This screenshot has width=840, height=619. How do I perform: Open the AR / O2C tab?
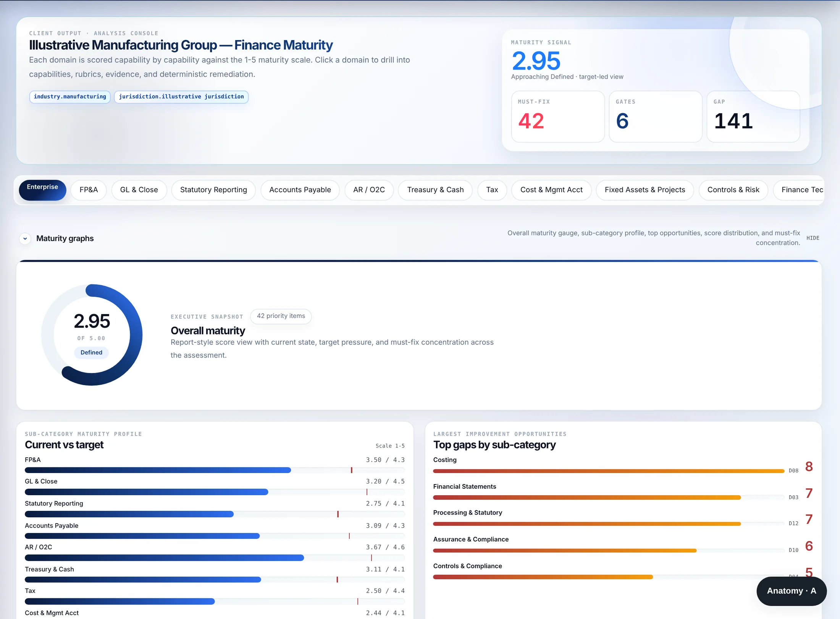369,190
